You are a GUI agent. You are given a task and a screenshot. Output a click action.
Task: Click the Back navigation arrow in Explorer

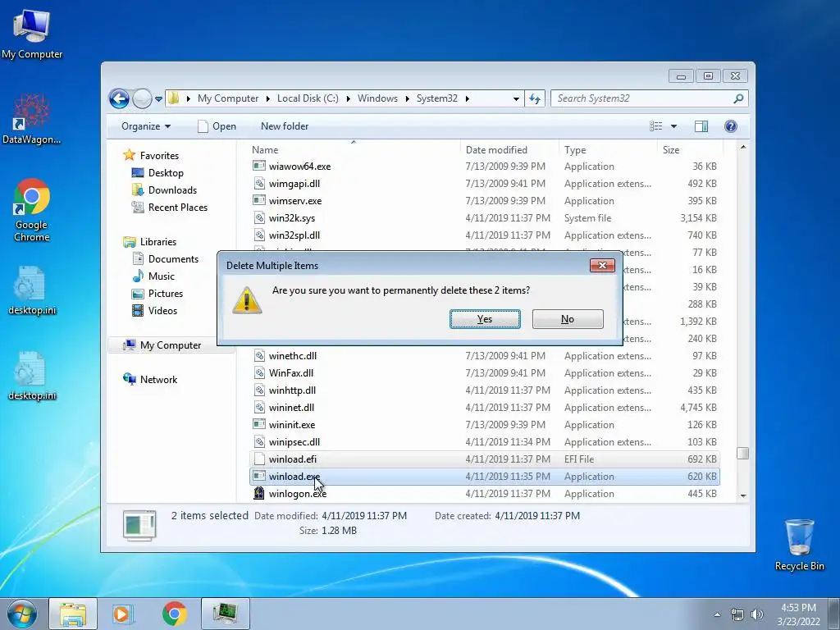coord(119,98)
